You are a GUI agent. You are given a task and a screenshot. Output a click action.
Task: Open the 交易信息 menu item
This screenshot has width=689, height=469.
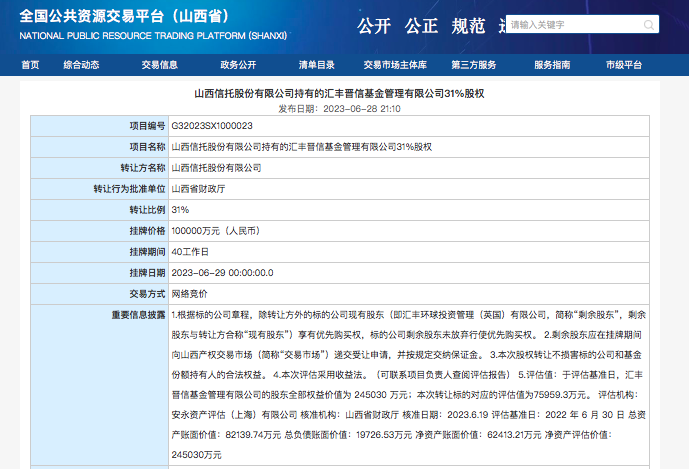coord(160,65)
